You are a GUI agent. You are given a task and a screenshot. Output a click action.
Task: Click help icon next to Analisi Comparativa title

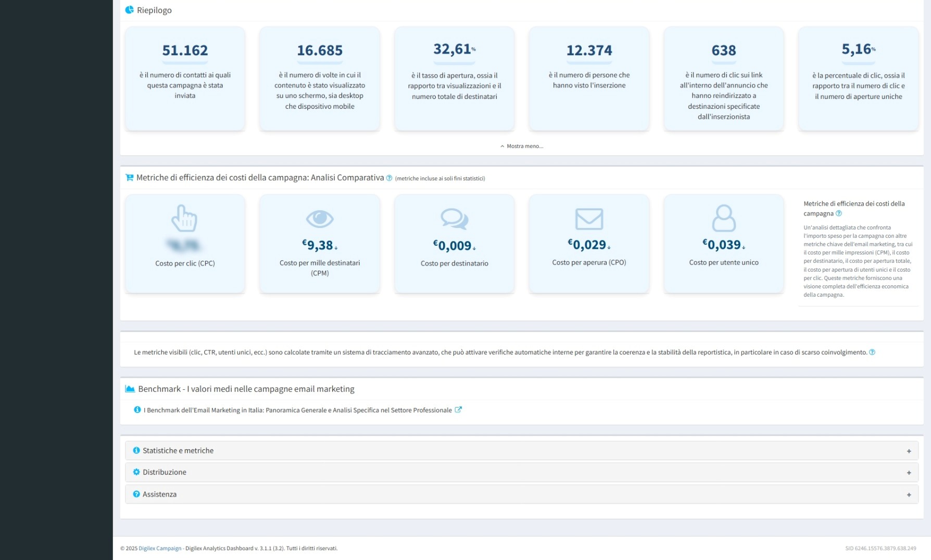tap(389, 178)
